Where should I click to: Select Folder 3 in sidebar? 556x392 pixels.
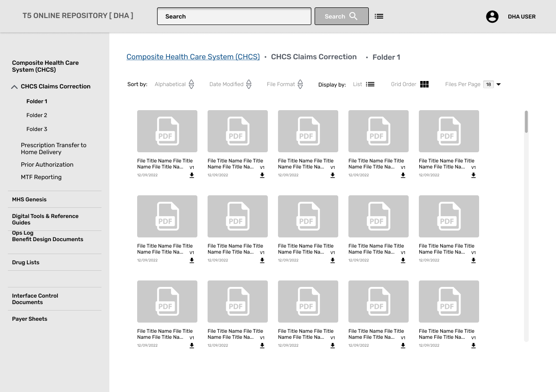point(37,129)
